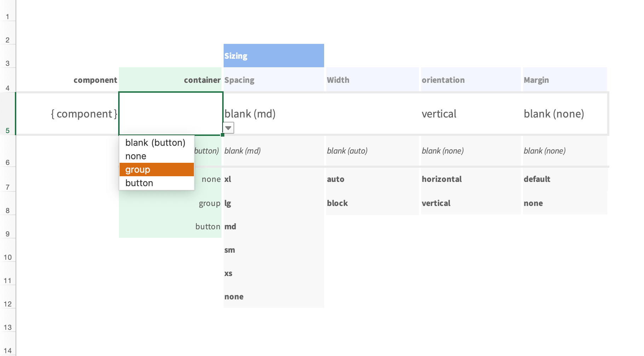Click row header number 10

[7, 257]
